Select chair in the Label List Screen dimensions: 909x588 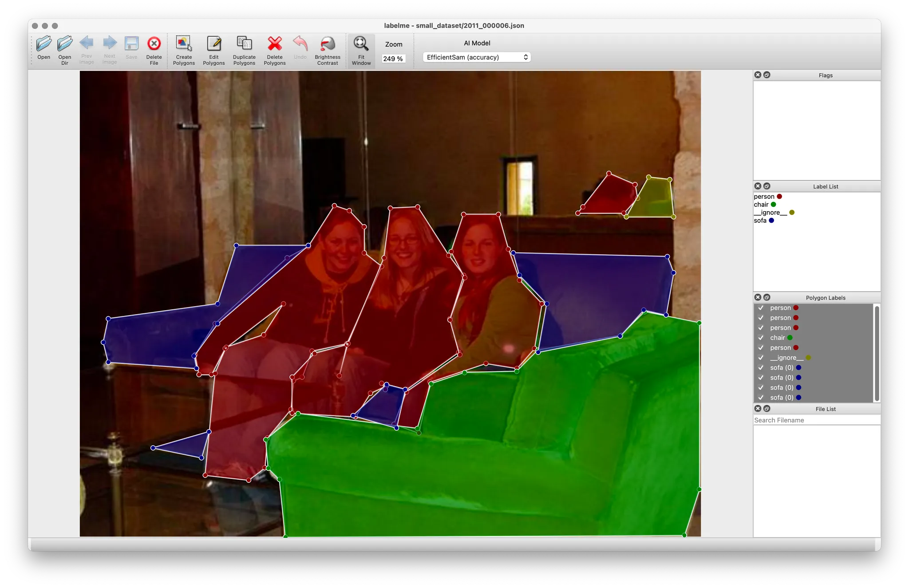[761, 205]
